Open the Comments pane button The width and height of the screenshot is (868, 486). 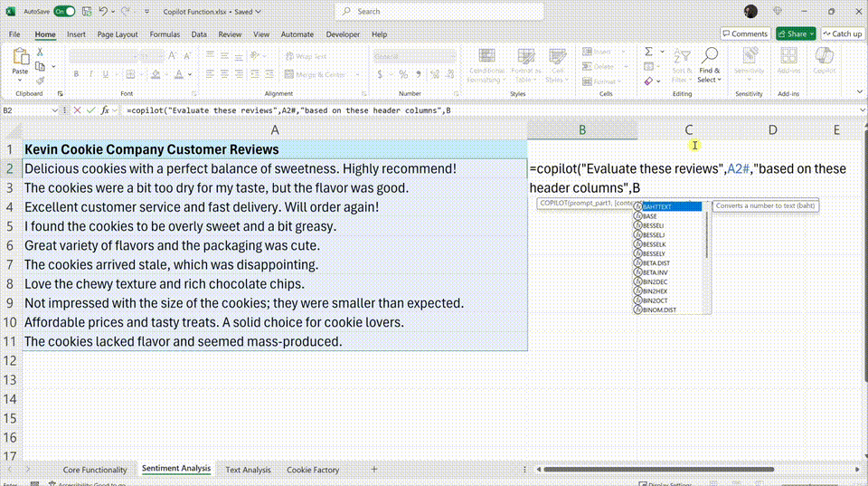746,33
